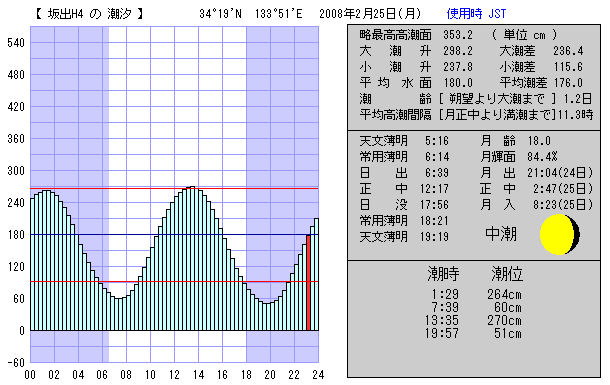Click the coordinates '34°19'N 133°51'E'

[251, 14]
